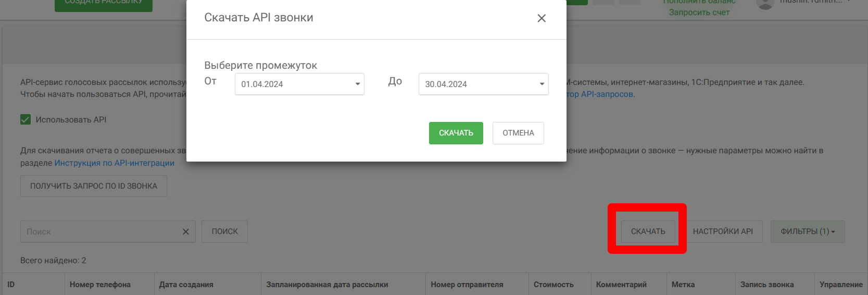Open the Инструкция по API-интеграции link
The height and width of the screenshot is (295, 868).
pos(114,163)
